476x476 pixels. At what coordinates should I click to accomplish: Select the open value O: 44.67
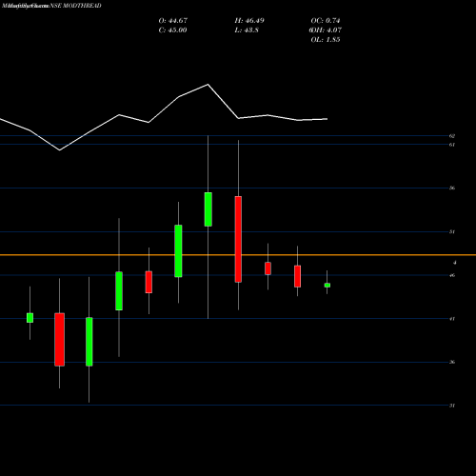[x=173, y=21]
